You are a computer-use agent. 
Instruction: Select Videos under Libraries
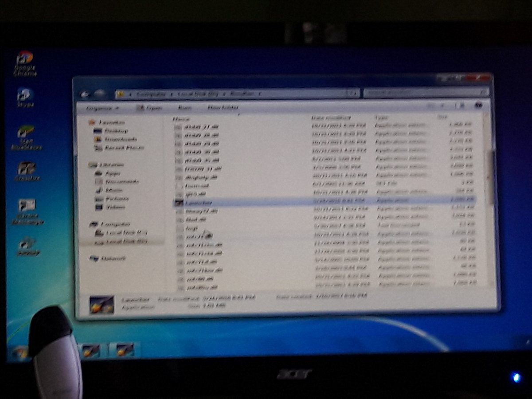[110, 207]
